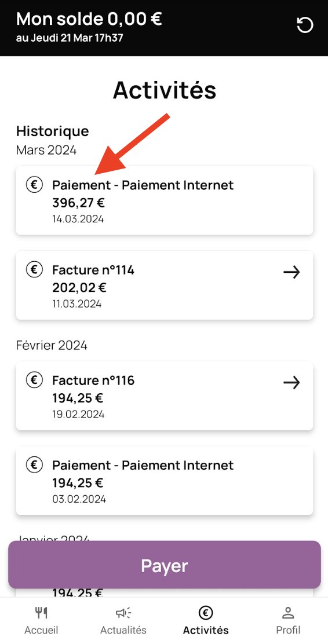Viewport: 328px width, 644px height.
Task: Select the 03.02.2024 Paiement Internet entry
Action: (165, 481)
